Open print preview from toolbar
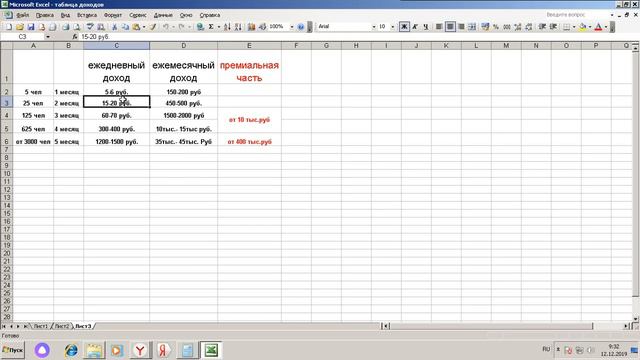The height and width of the screenshot is (360, 640). click(x=76, y=27)
